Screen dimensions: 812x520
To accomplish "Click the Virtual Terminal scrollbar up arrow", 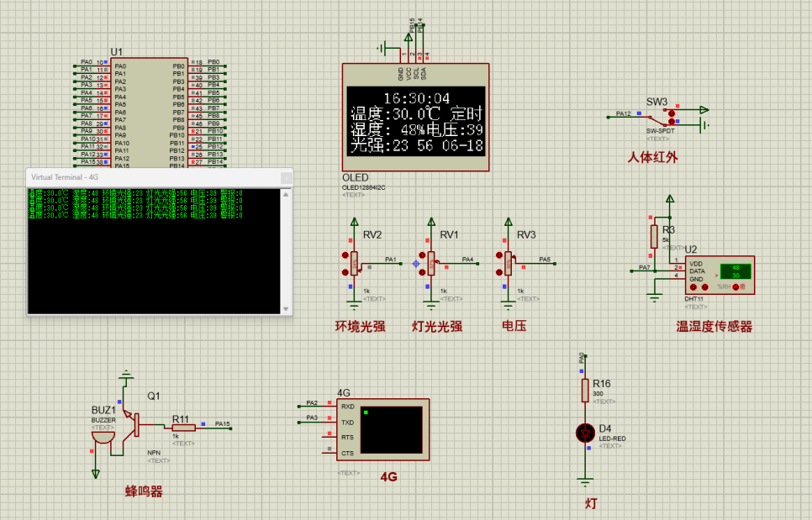I will (287, 193).
